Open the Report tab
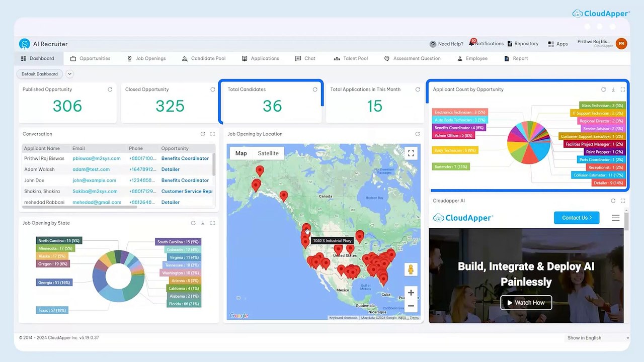Viewport: 644px width, 362px height. [516, 58]
